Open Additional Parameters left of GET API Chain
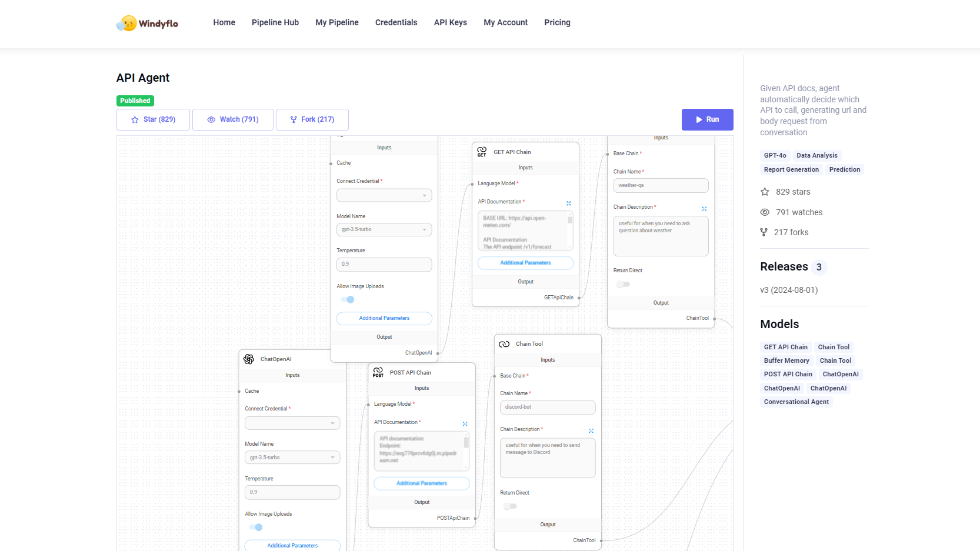The image size is (980, 551). click(x=384, y=318)
